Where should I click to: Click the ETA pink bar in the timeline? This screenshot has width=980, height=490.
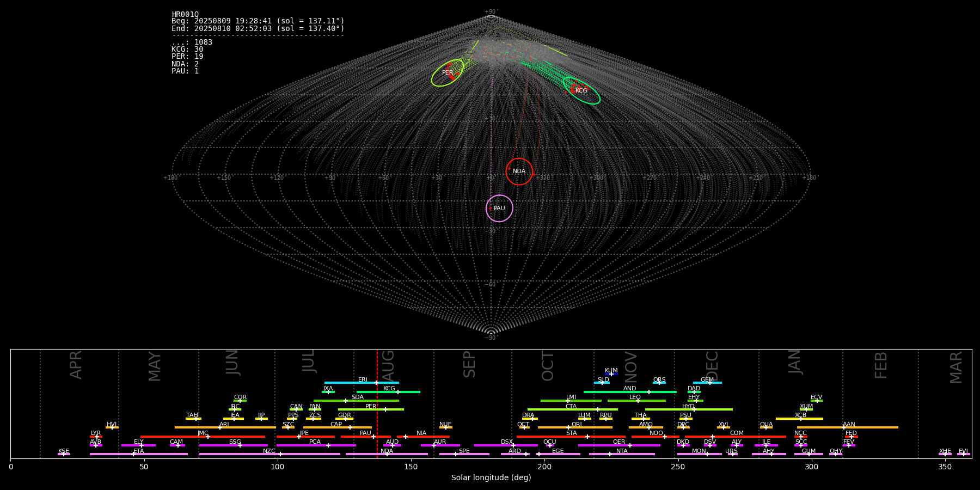(x=139, y=454)
